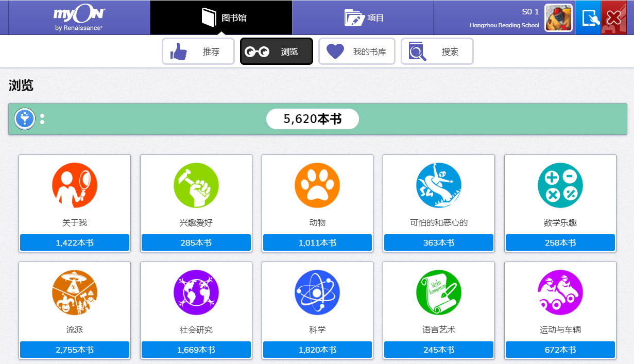Click the 运动与车辆 ATV riders icon
The width and height of the screenshot is (634, 364).
(560, 292)
